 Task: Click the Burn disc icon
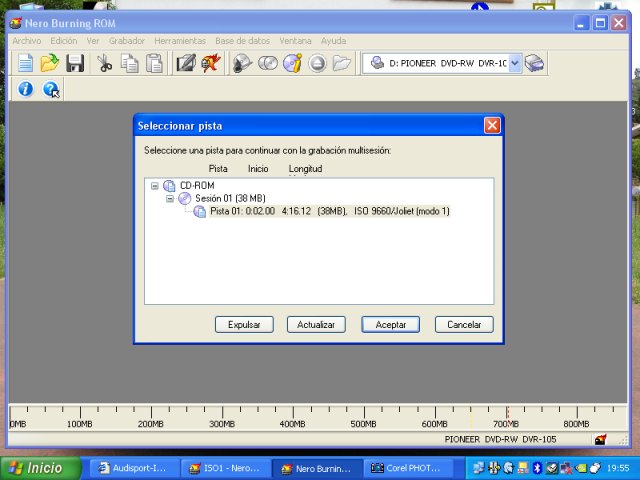pos(242,63)
